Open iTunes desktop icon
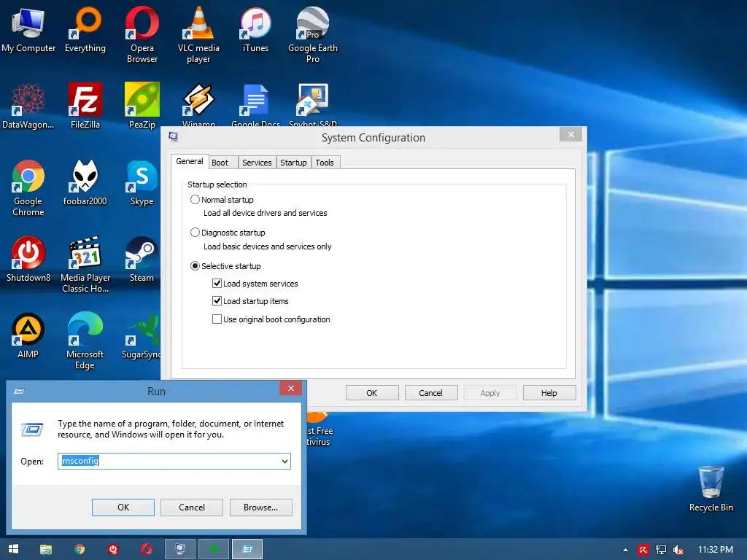The height and width of the screenshot is (560, 747). [255, 30]
